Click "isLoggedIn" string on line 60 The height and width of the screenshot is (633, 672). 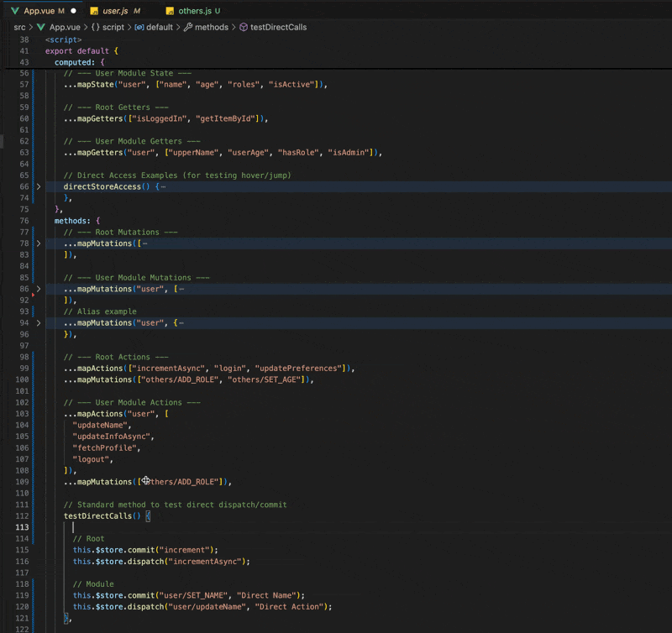[160, 118]
